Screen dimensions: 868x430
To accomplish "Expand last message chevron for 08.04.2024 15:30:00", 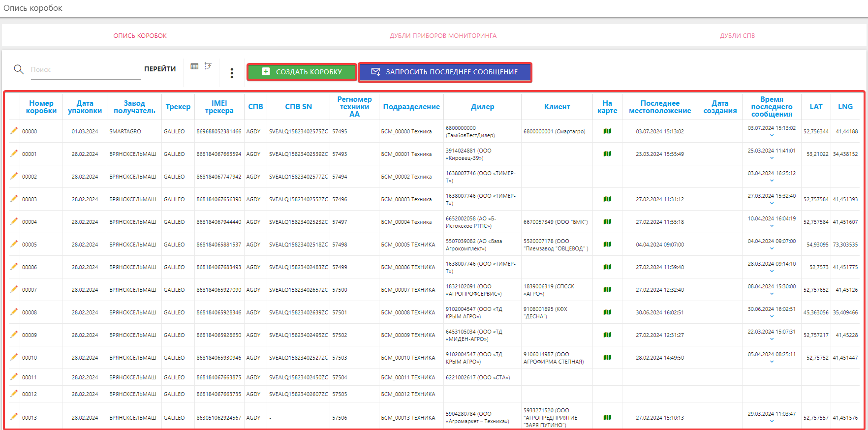I will (x=772, y=294).
